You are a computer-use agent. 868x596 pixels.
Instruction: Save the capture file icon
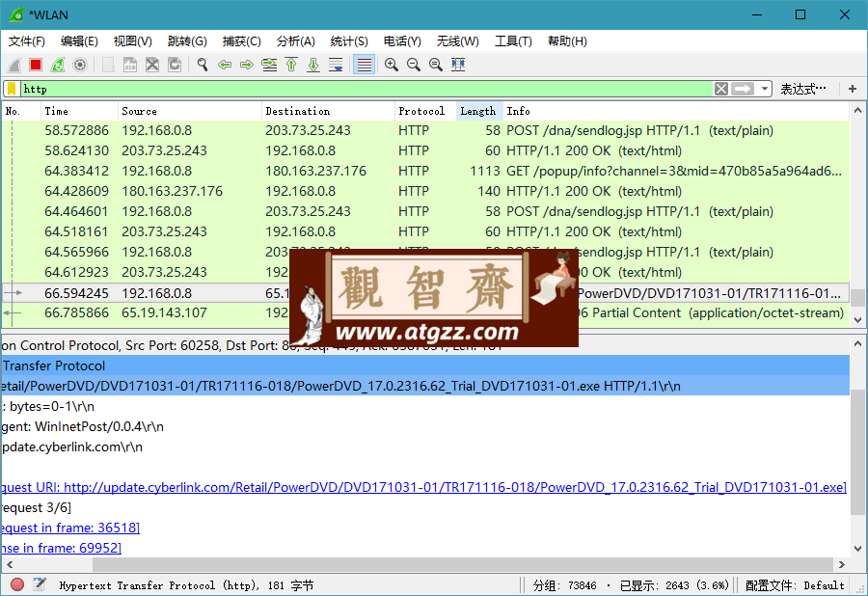pos(130,66)
